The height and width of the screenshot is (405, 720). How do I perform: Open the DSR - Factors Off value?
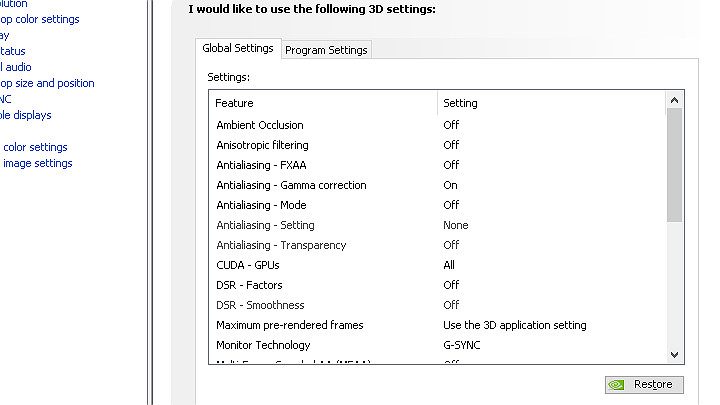click(x=452, y=285)
